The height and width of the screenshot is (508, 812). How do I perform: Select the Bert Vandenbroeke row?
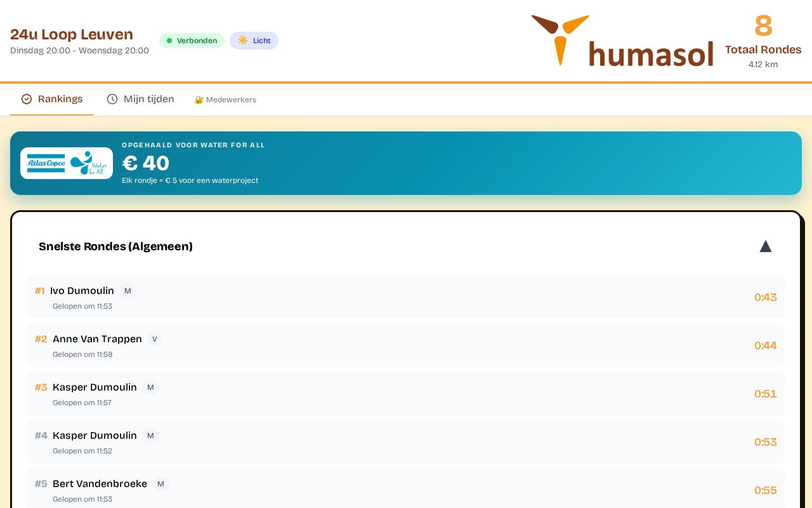[x=406, y=489]
